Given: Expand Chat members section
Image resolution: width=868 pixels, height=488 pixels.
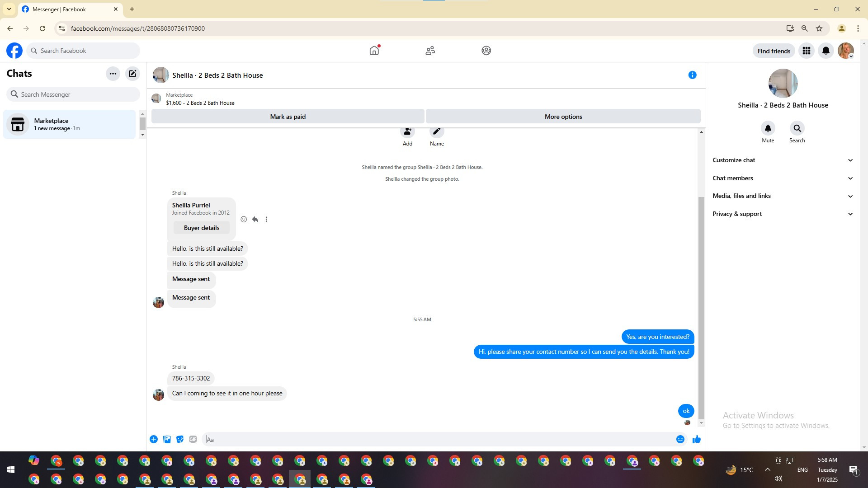Looking at the screenshot, I should pos(783,178).
